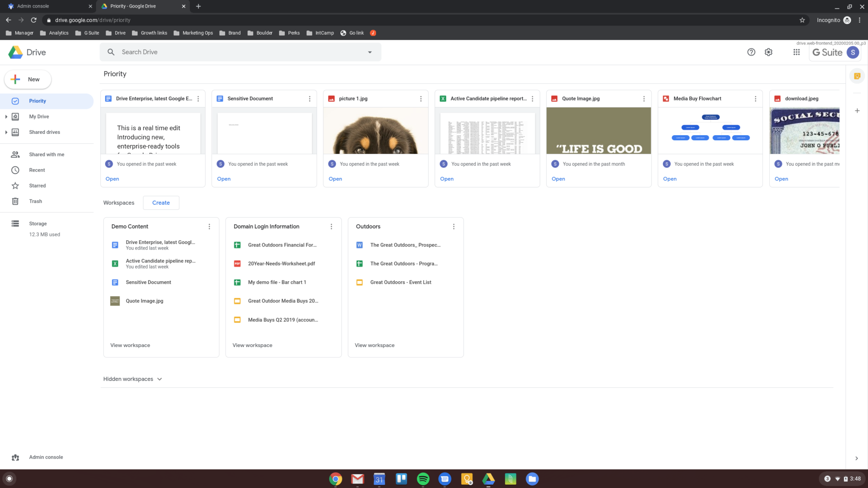Open Great Outdoors - Event List
Image resolution: width=868 pixels, height=488 pixels.
[401, 283]
